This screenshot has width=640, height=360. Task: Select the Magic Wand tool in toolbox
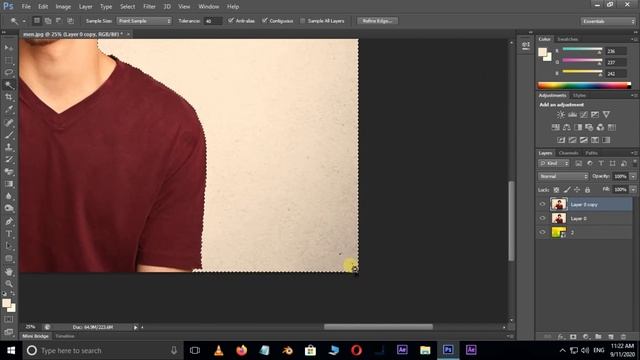[x=9, y=85]
